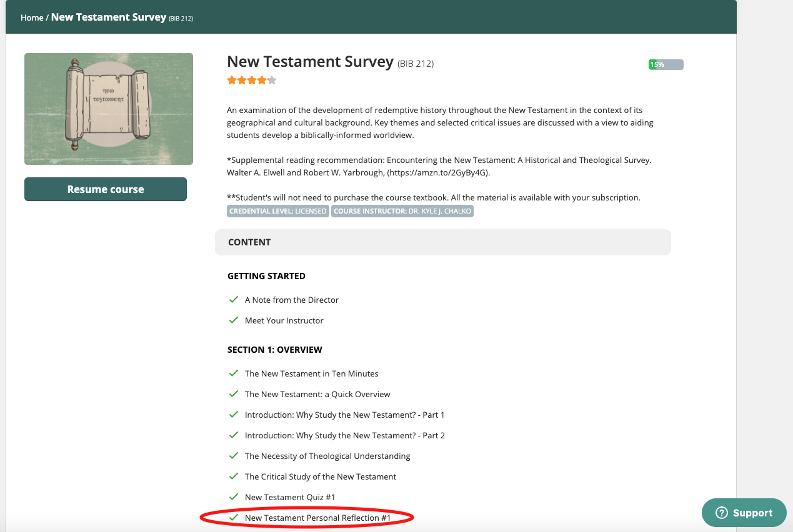Select The New Testament: a Quick Overview
Screen dimensions: 793x532
317,394
